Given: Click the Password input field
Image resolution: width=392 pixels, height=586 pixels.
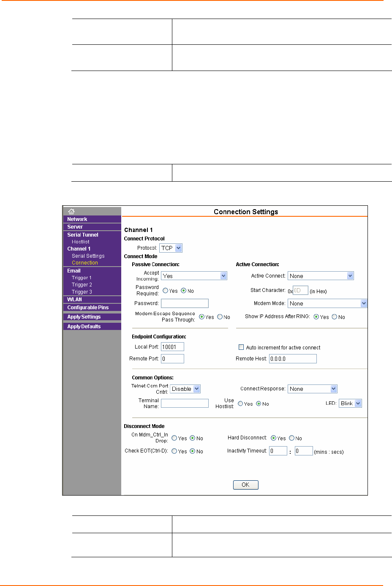Looking at the screenshot, I should click(185, 303).
